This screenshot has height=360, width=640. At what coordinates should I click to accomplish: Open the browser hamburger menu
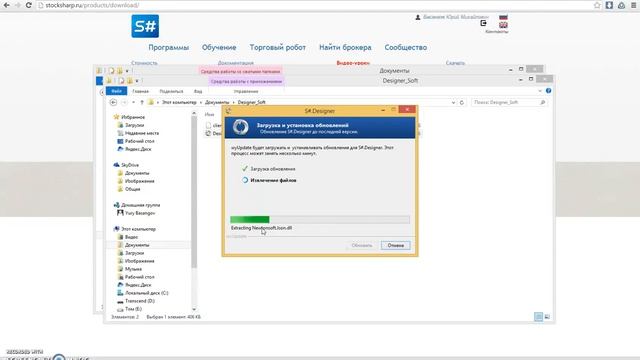(x=633, y=5)
